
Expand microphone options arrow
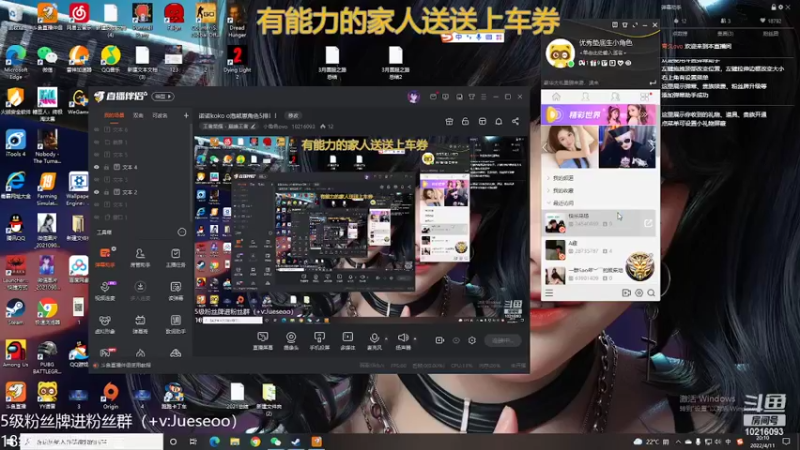click(x=386, y=338)
